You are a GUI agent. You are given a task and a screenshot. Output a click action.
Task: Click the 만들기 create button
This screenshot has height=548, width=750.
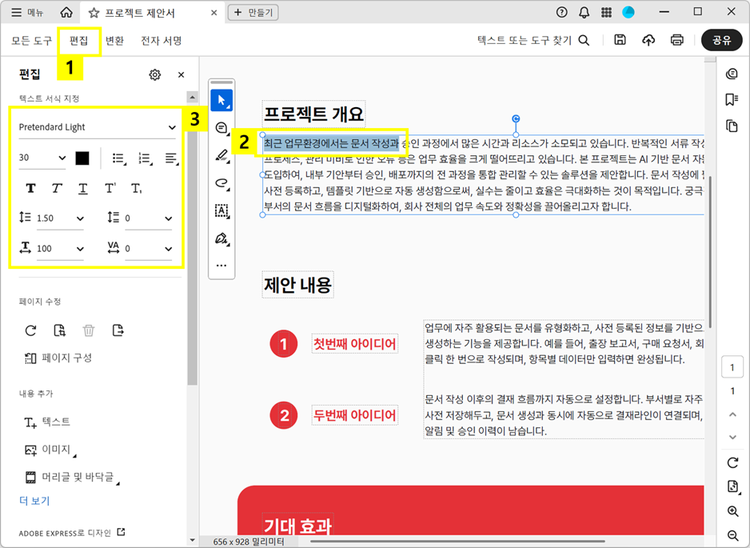253,12
